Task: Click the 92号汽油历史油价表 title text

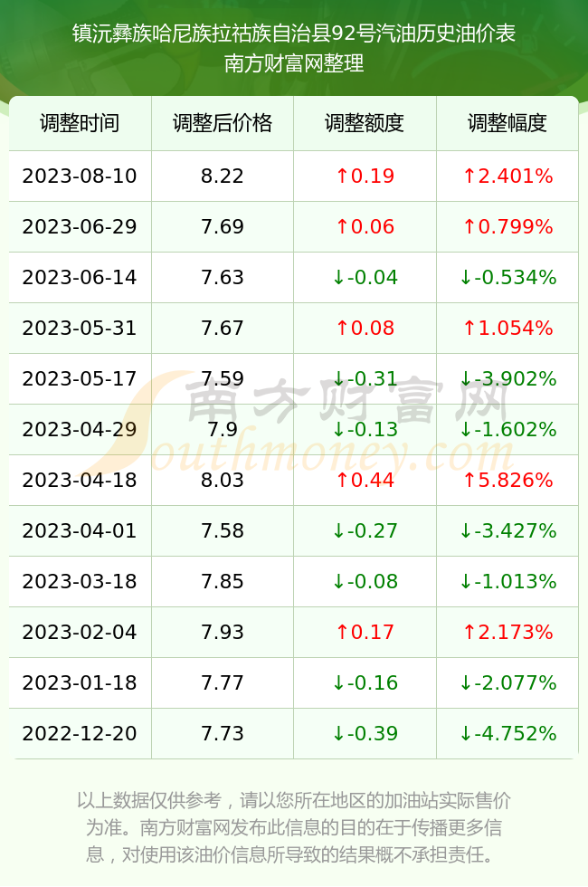Action: click(x=423, y=33)
